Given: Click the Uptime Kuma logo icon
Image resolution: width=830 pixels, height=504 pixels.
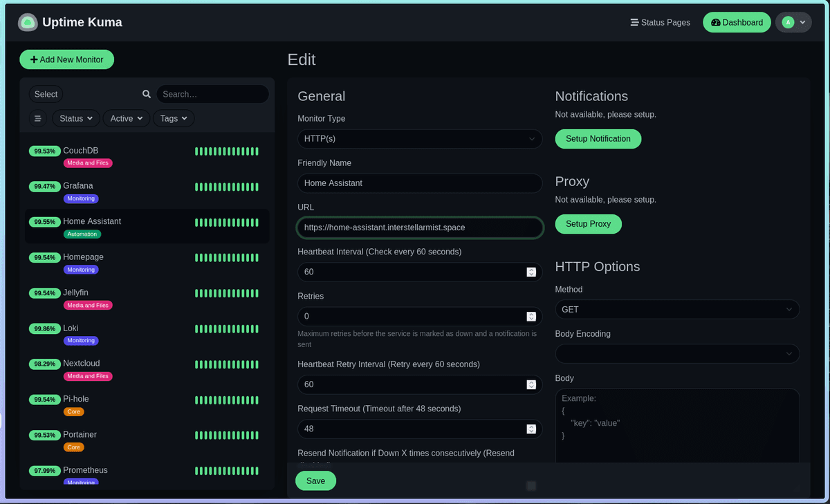Looking at the screenshot, I should click(x=28, y=22).
